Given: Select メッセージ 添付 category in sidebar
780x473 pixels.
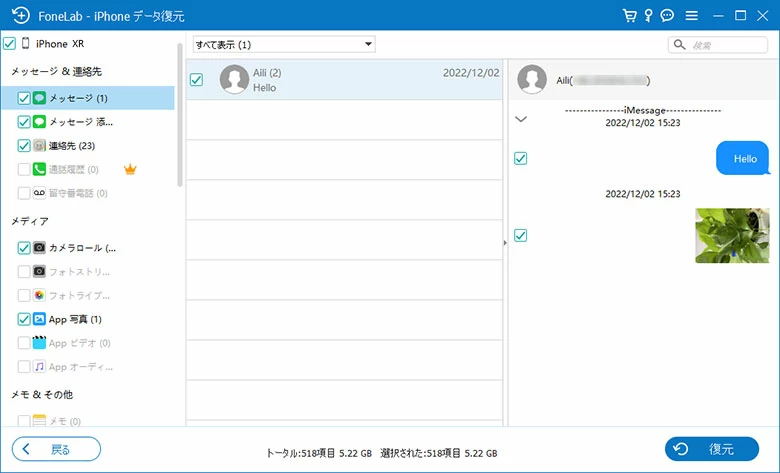Looking at the screenshot, I should tap(81, 121).
